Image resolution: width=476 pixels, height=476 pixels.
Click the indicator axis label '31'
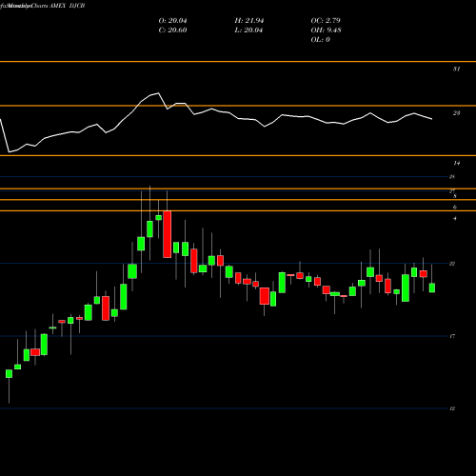tap(456, 69)
